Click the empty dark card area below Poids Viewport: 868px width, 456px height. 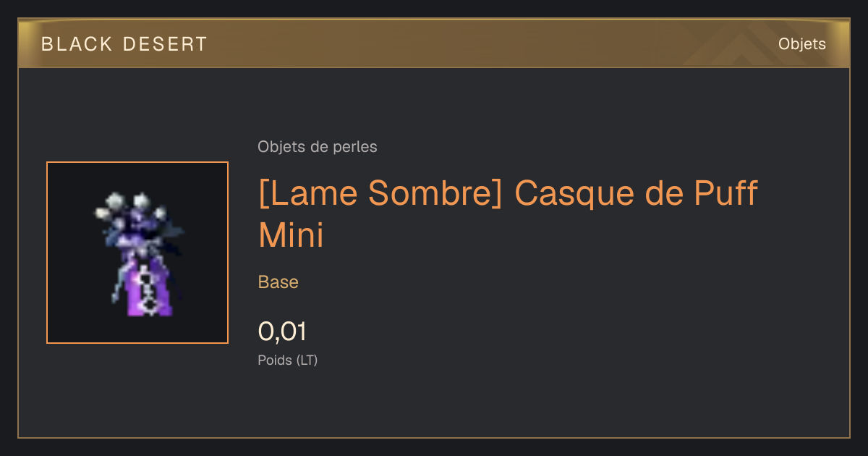[x=434, y=402]
